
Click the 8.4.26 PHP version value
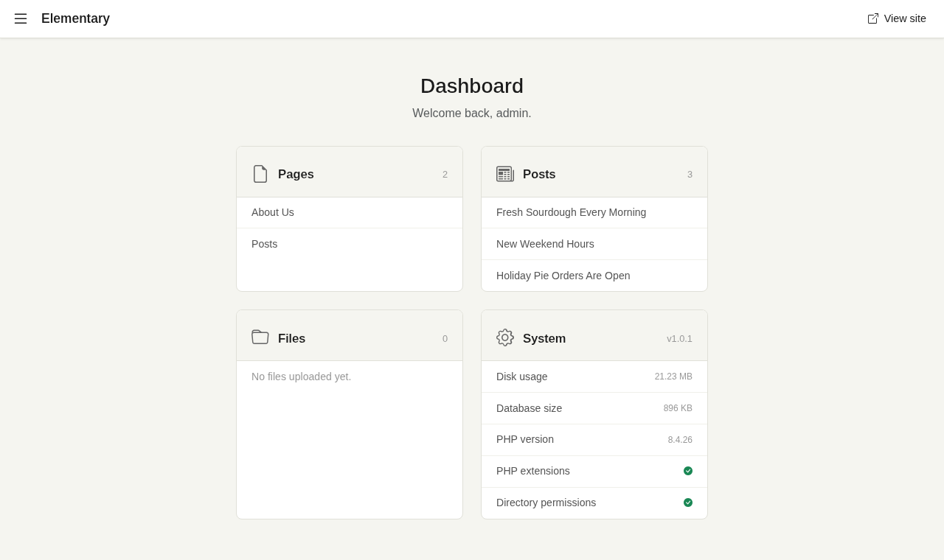pyautogui.click(x=680, y=440)
